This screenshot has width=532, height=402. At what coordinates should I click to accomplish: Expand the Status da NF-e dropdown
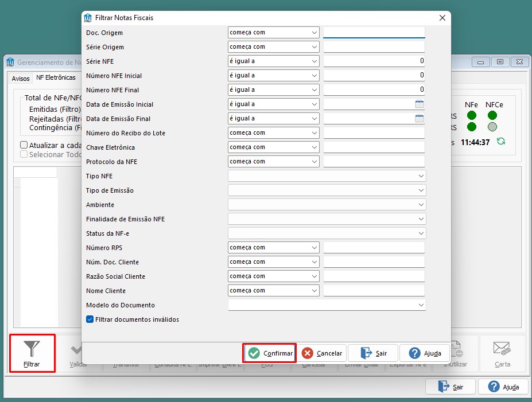327,233
